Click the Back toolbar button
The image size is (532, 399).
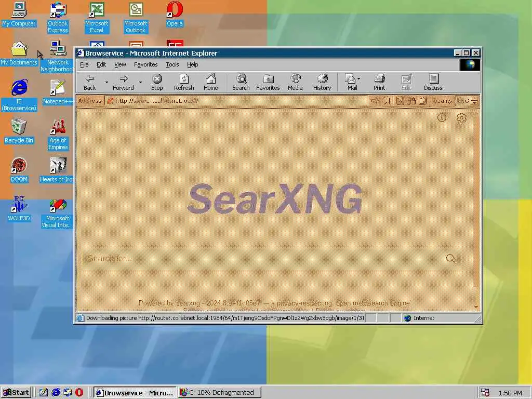(x=89, y=83)
